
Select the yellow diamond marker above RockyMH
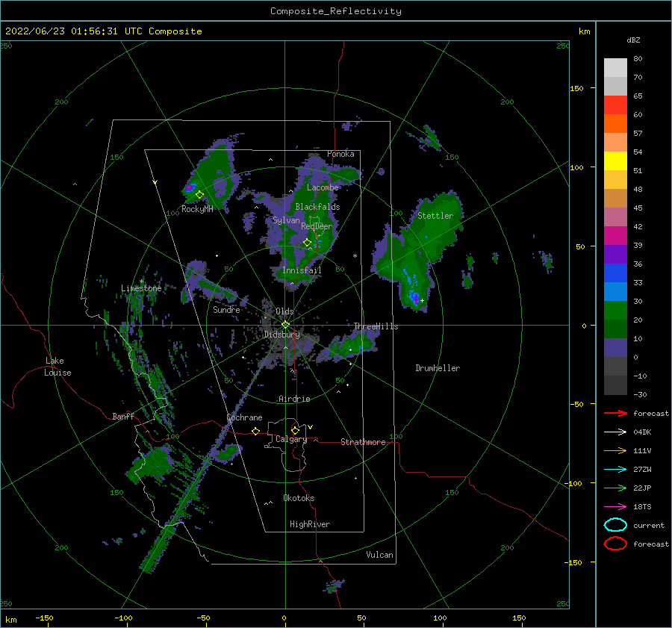tap(199, 195)
